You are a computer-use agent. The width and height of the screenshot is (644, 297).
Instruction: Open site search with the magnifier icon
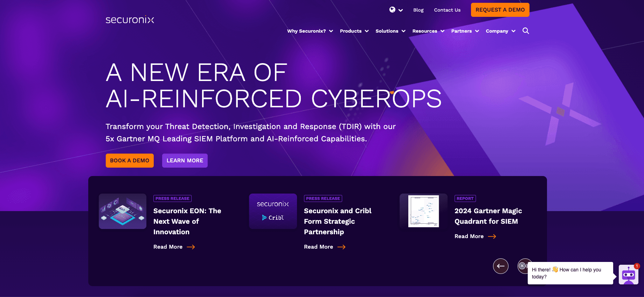tap(526, 31)
